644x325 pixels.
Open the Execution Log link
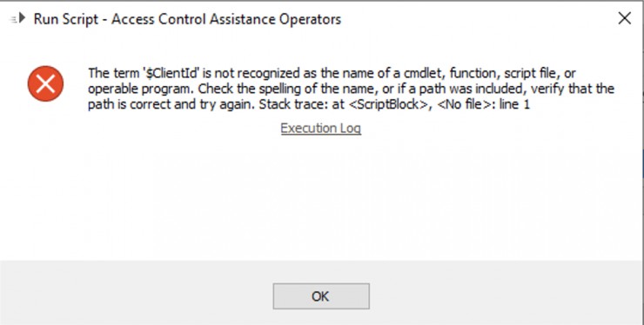coord(321,129)
